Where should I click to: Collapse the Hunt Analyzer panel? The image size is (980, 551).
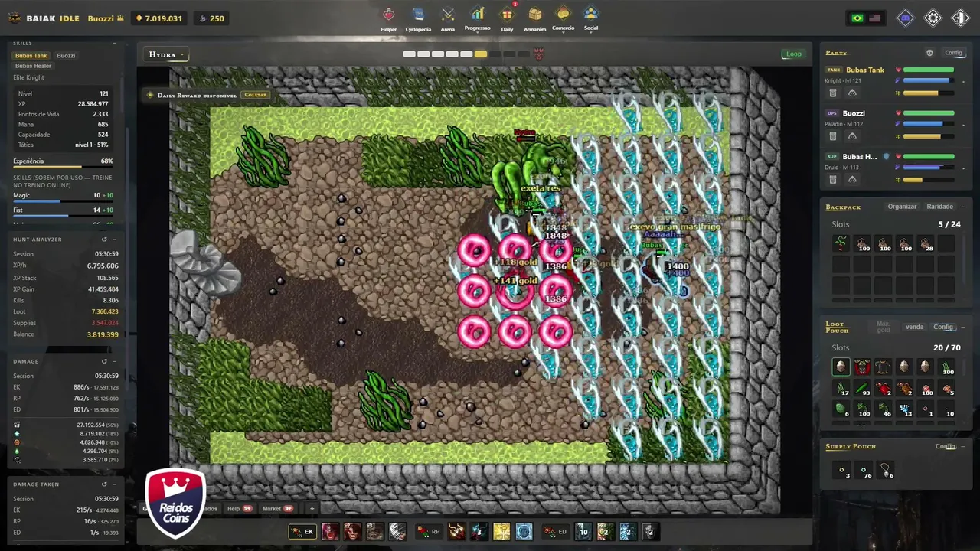coord(114,240)
